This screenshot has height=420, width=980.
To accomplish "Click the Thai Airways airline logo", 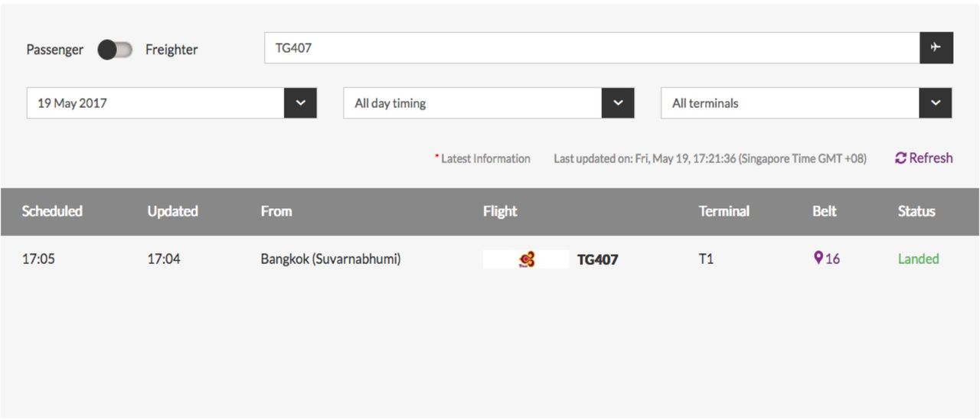I will (526, 259).
